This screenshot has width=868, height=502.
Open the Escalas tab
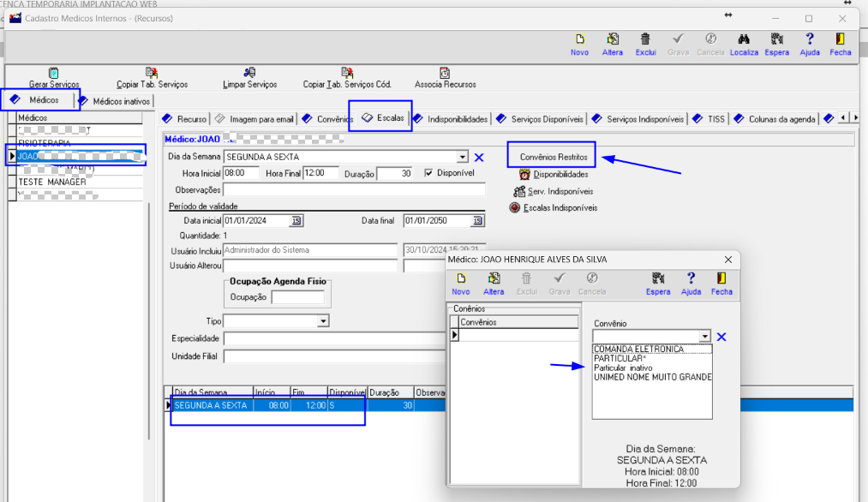pos(382,118)
